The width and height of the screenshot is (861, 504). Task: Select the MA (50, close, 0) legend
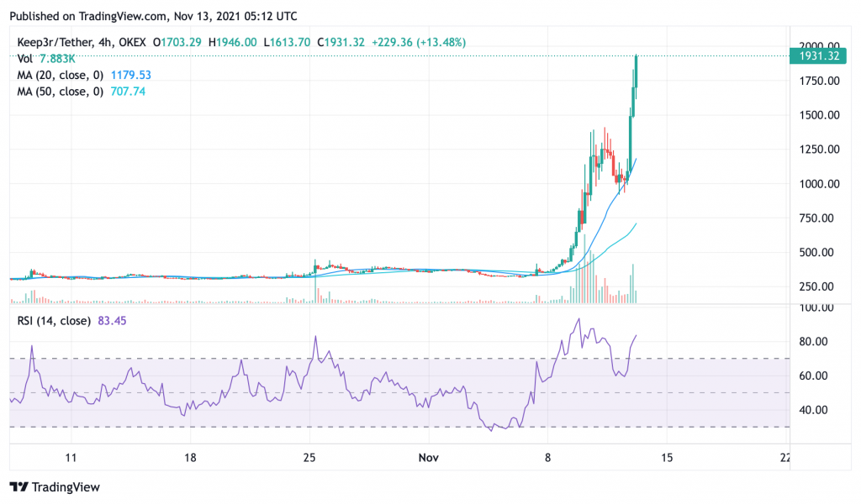tap(60, 92)
